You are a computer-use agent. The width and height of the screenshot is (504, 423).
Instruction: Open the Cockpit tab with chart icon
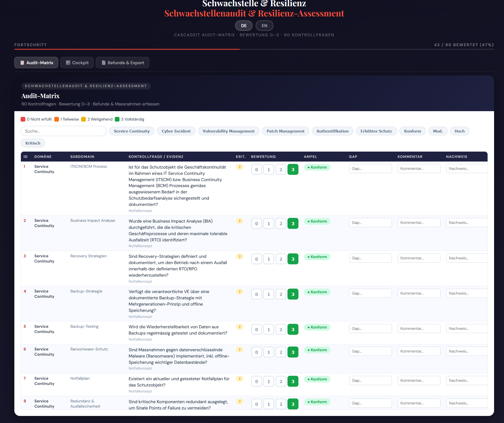tap(77, 63)
